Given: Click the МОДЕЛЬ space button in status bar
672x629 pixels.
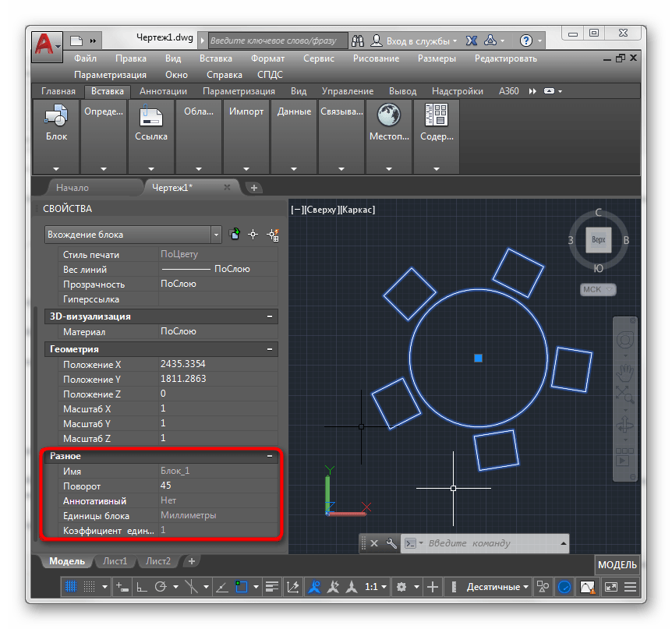Looking at the screenshot, I should coord(617,565).
